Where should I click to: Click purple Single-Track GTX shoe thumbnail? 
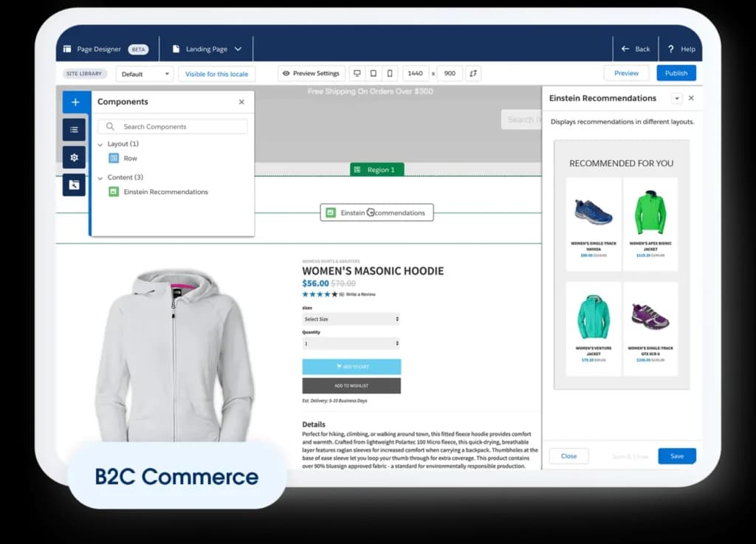pos(650,316)
